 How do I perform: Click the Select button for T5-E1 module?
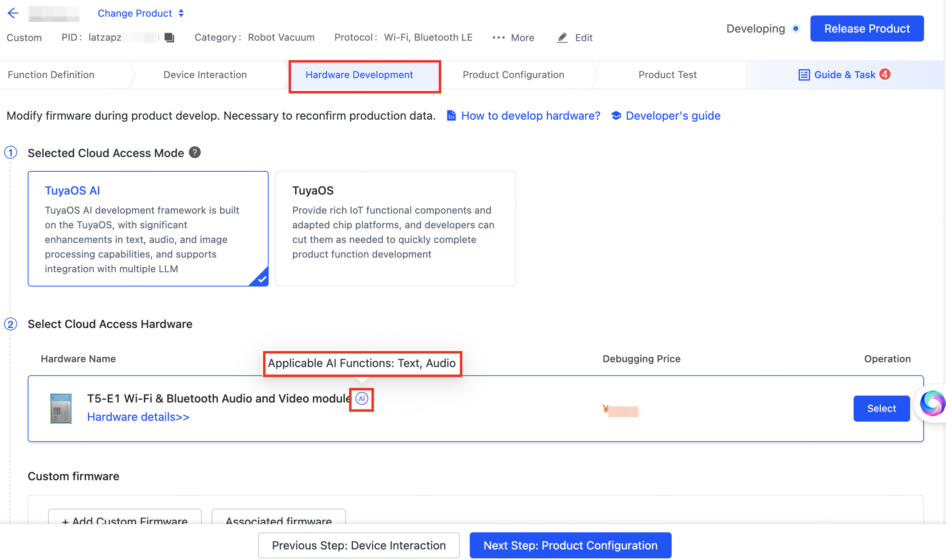click(x=882, y=409)
